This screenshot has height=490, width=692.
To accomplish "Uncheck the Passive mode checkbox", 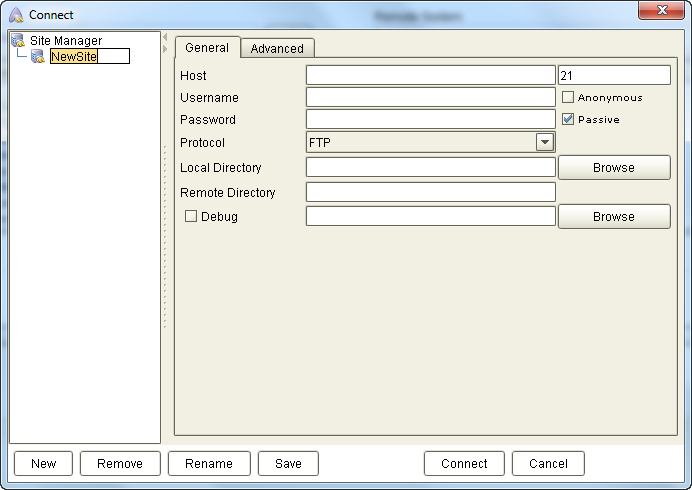I will (568, 119).
